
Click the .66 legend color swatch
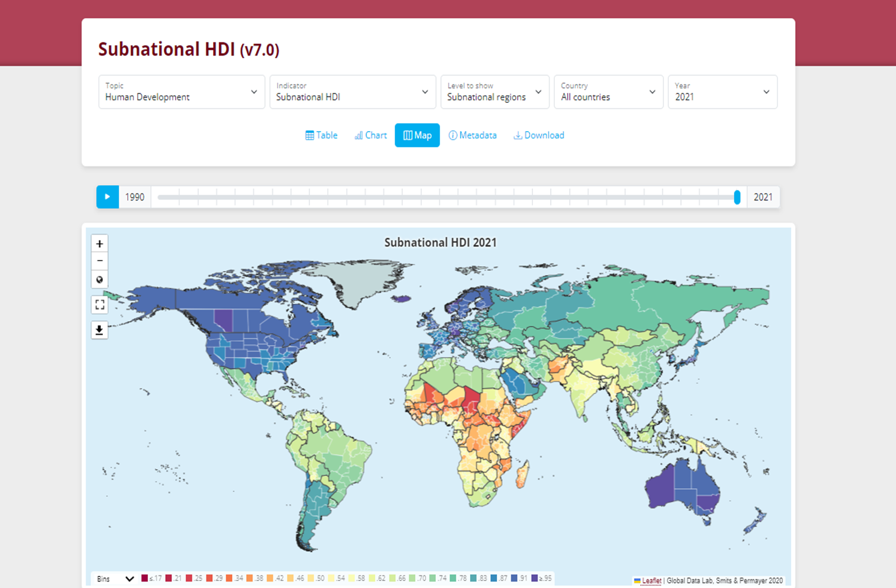coord(393,578)
